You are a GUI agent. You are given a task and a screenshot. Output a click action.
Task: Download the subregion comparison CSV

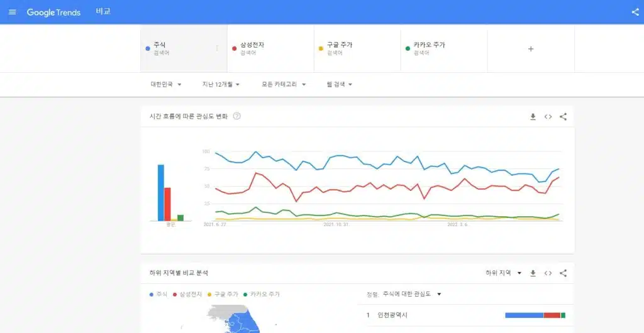click(x=533, y=273)
